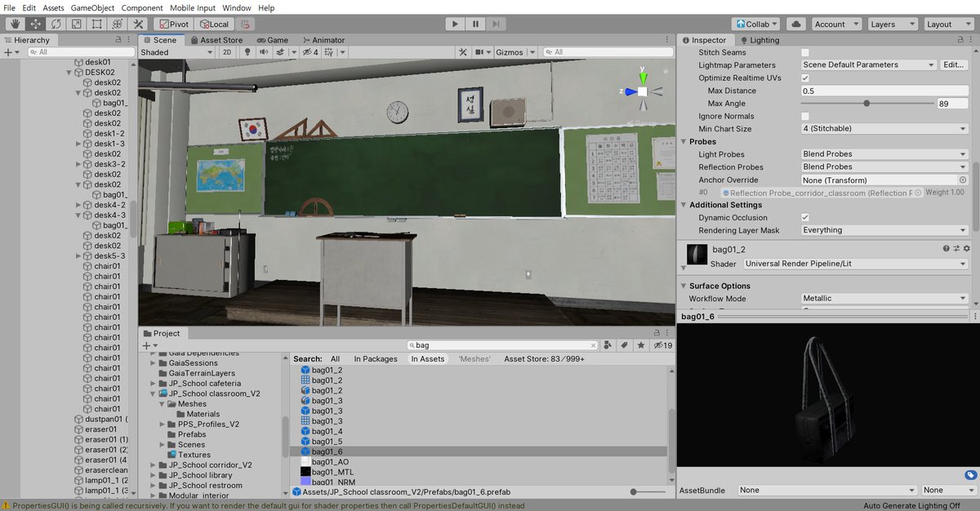Toggle grid snapping icon next to Local
This screenshot has height=511, width=980.
[x=244, y=24]
